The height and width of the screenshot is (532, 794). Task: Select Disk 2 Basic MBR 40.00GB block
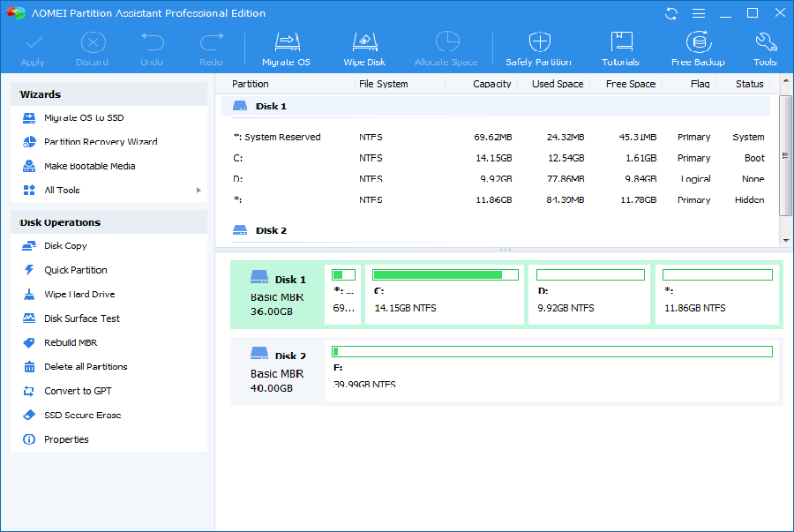278,371
